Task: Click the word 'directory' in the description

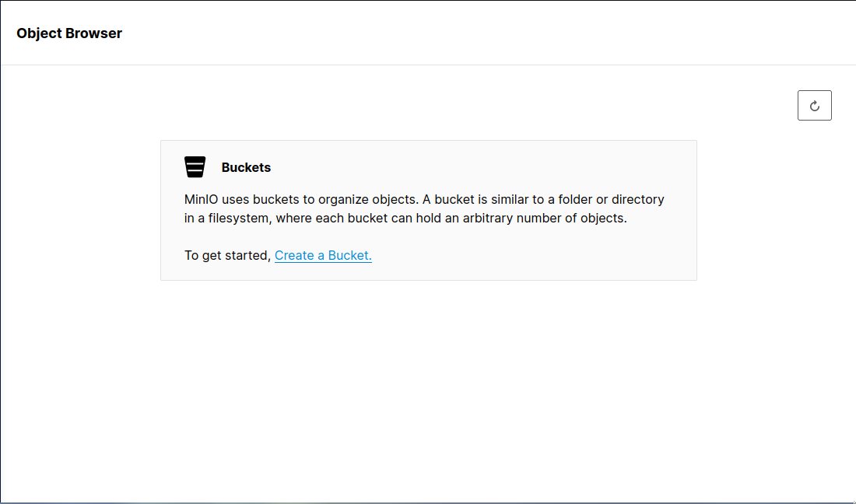Action: [638, 199]
